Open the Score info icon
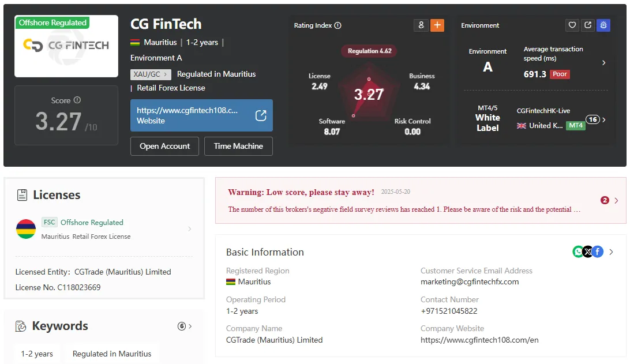The image size is (630, 364). click(x=77, y=100)
